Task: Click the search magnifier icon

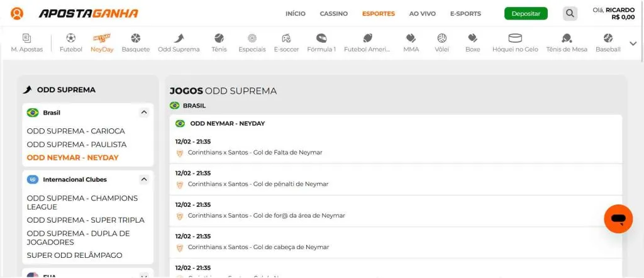Action: point(570,13)
